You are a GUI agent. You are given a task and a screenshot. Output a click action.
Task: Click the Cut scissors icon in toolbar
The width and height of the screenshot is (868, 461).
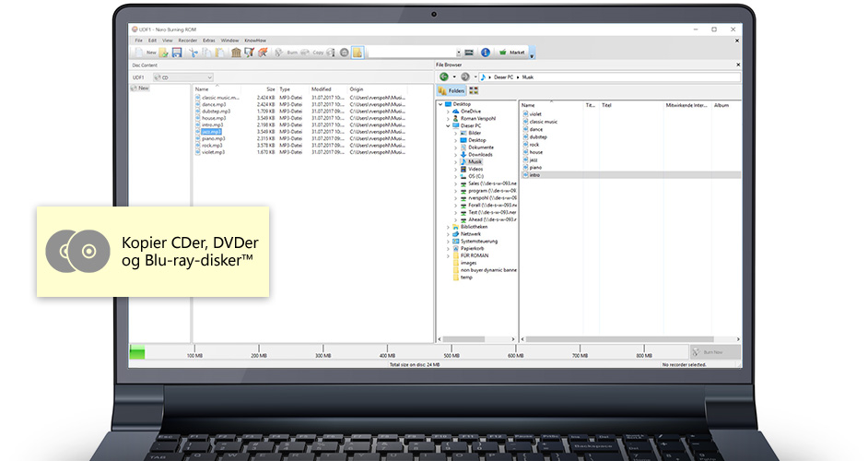pos(194,53)
